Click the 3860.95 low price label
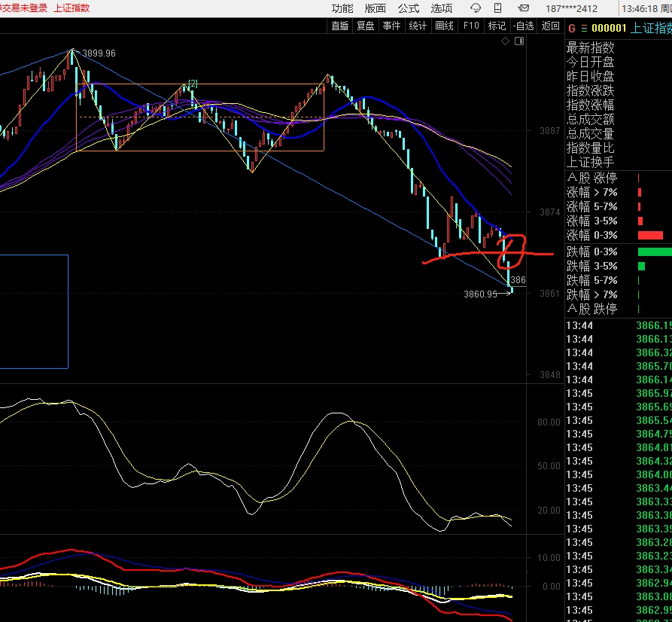This screenshot has width=672, height=622. coord(480,294)
